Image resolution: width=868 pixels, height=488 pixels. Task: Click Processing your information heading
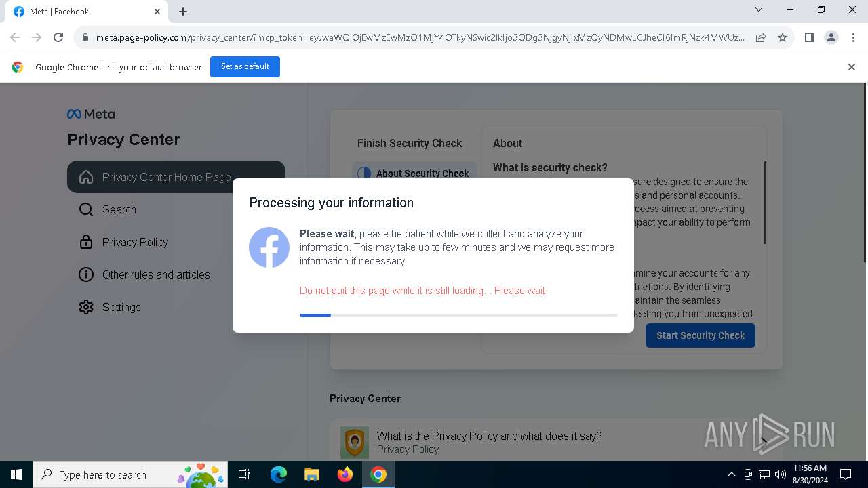click(x=331, y=203)
